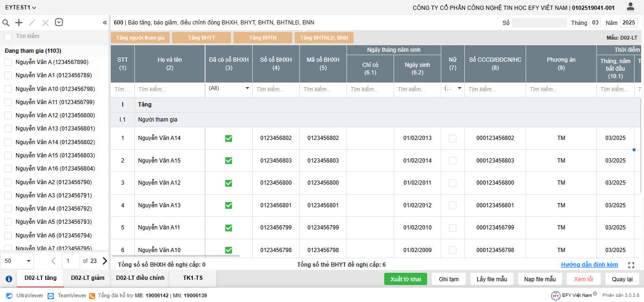Open the boxed down-arrow options icon
Image resolution: width=644 pixels, height=302 pixels.
click(59, 22)
